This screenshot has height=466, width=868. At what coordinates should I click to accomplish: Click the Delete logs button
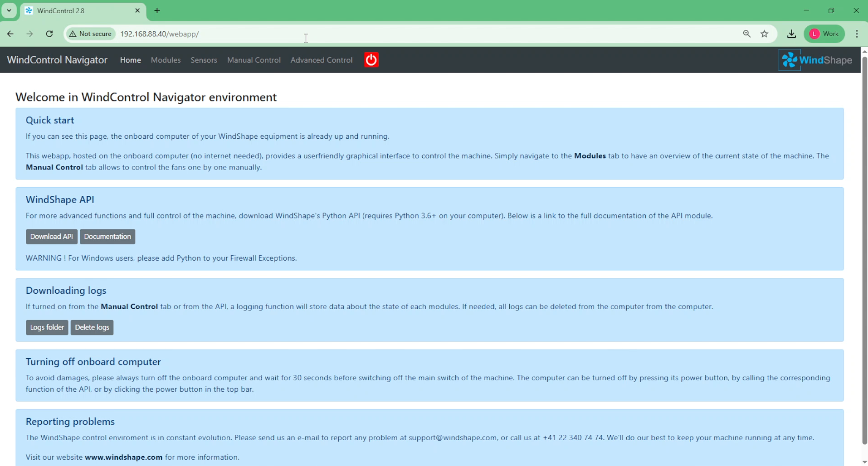pyautogui.click(x=92, y=327)
